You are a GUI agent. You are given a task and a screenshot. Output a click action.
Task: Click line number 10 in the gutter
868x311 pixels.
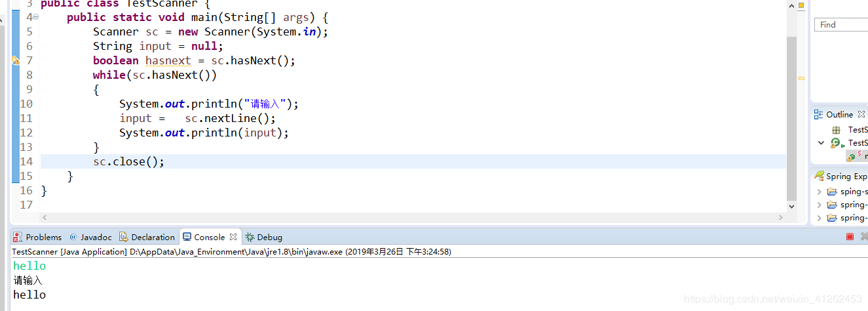[x=26, y=104]
